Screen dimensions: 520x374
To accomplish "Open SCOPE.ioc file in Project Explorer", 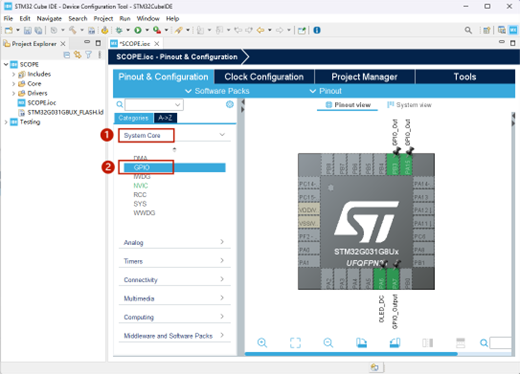I will coord(42,103).
